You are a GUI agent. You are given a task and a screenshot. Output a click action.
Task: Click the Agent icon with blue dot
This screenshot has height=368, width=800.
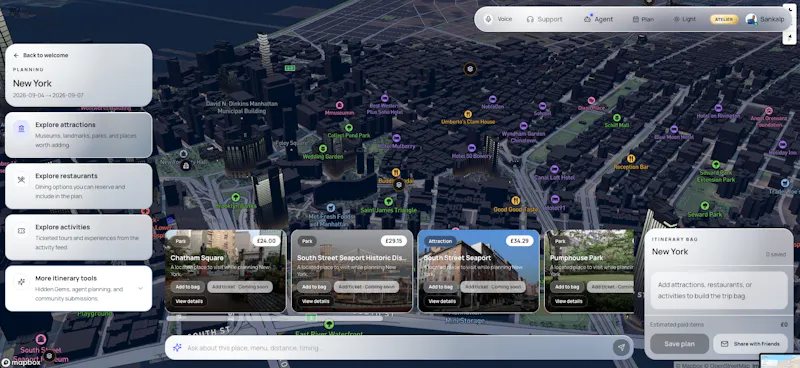coord(587,19)
